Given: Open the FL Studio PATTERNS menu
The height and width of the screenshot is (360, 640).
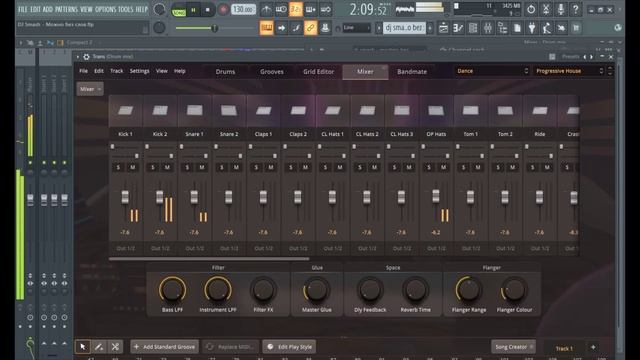Looking at the screenshot, I should click(x=67, y=9).
